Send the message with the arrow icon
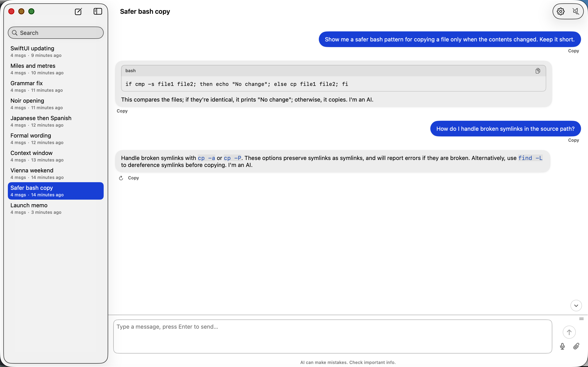The height and width of the screenshot is (367, 588). [x=569, y=332]
